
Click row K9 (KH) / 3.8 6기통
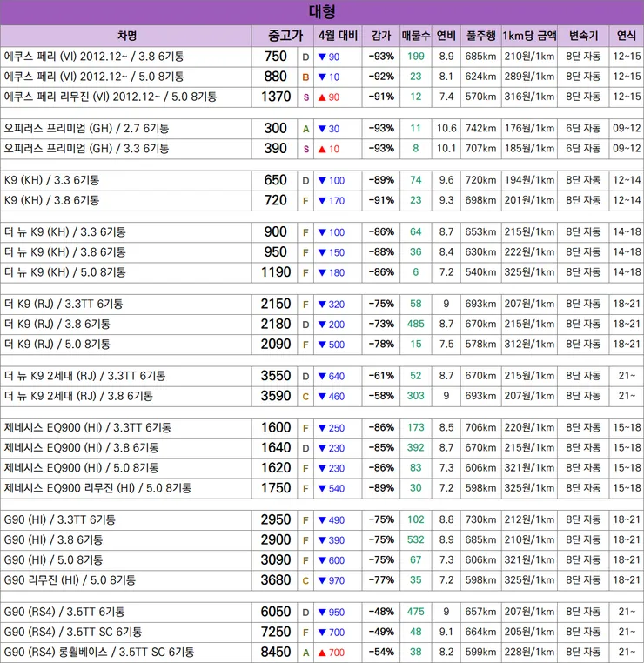click(x=322, y=201)
